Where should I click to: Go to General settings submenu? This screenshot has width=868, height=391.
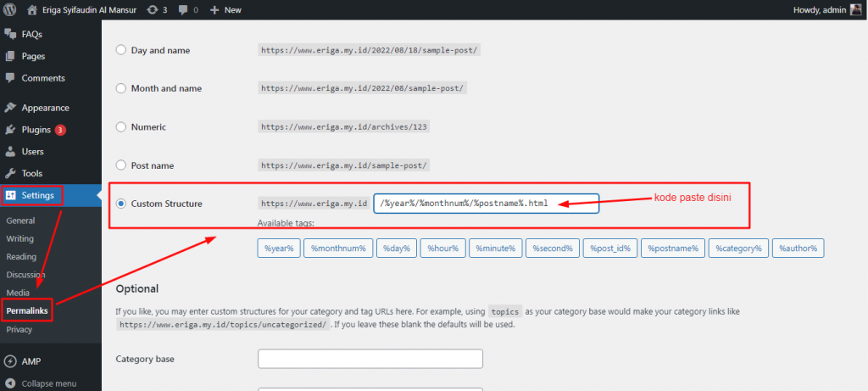pos(20,221)
